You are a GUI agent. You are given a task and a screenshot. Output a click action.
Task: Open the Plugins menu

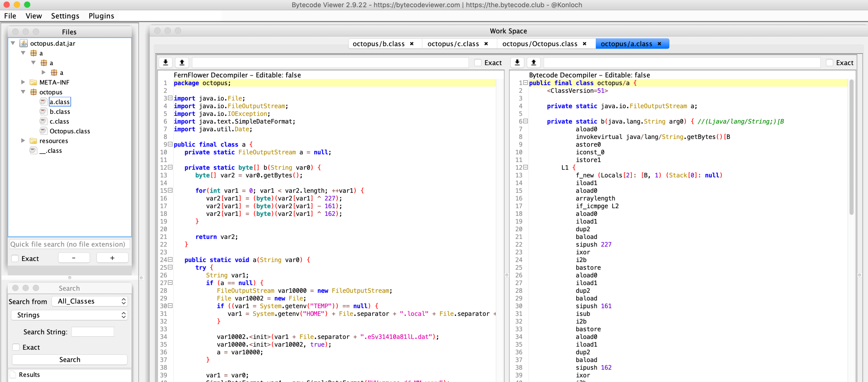[101, 16]
